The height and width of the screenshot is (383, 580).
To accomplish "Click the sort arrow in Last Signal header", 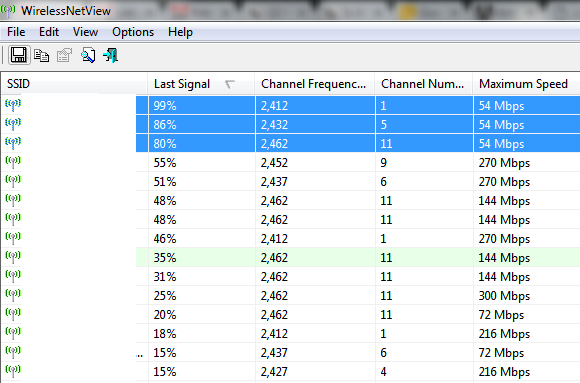I will click(x=229, y=84).
